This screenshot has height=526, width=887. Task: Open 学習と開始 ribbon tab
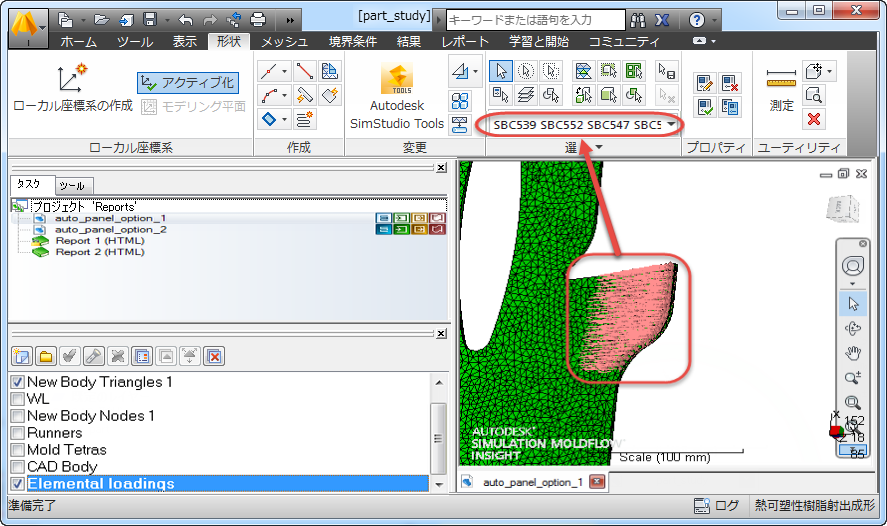pyautogui.click(x=539, y=41)
